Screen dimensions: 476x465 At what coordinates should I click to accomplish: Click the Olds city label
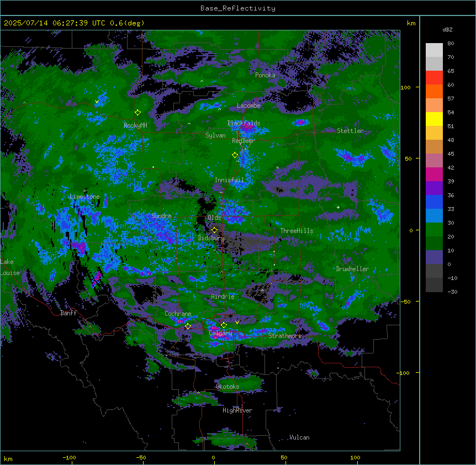(x=214, y=218)
